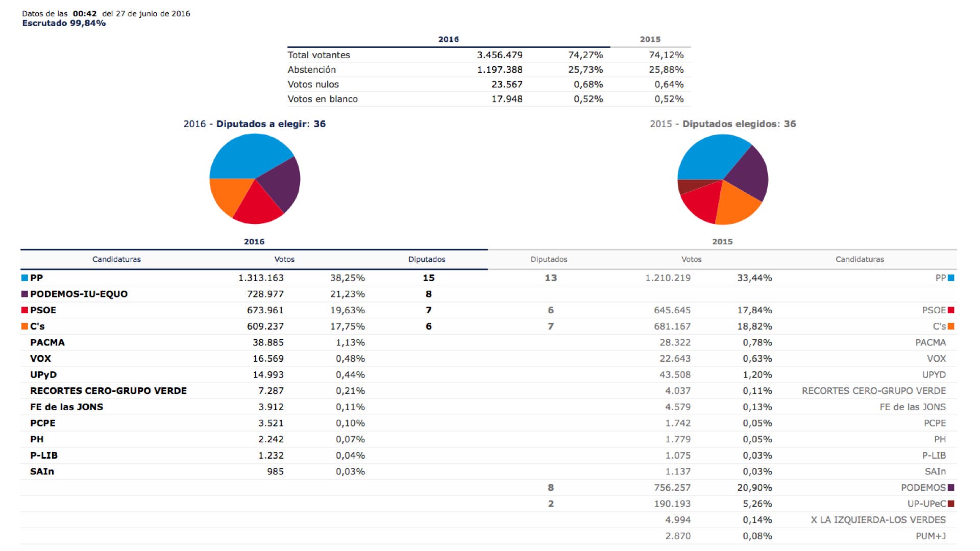Click the red PSOE swatch in 2016 column
Image resolution: width=980 pixels, height=551 pixels.
coord(24,310)
